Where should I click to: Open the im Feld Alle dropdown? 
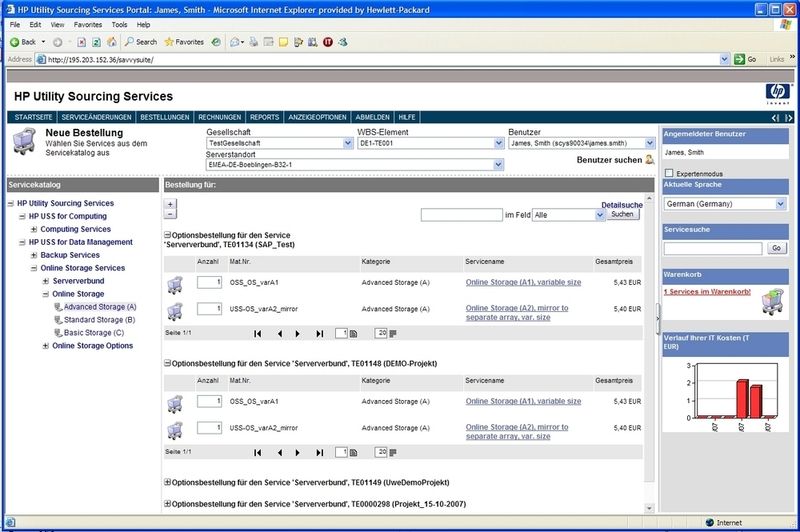click(600, 215)
